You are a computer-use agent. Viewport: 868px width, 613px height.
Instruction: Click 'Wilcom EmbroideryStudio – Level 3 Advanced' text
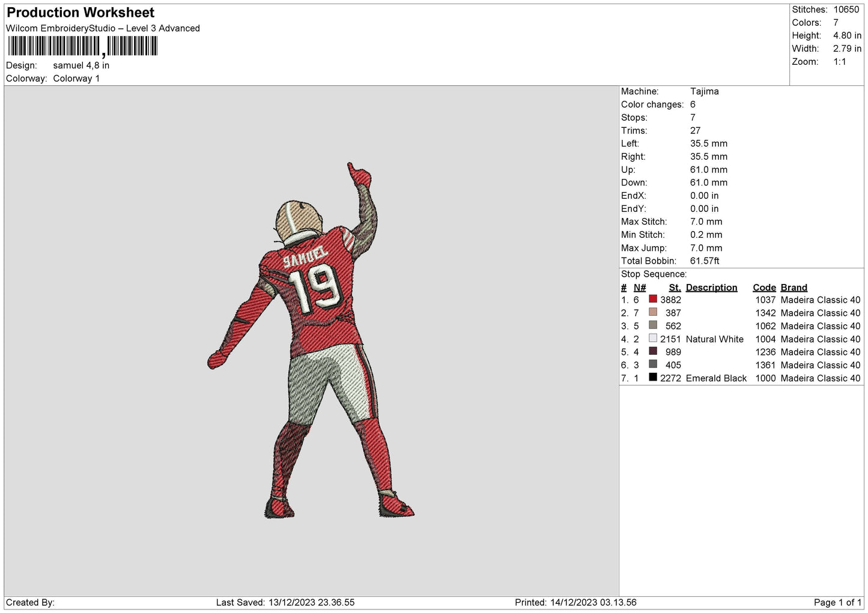coord(103,28)
